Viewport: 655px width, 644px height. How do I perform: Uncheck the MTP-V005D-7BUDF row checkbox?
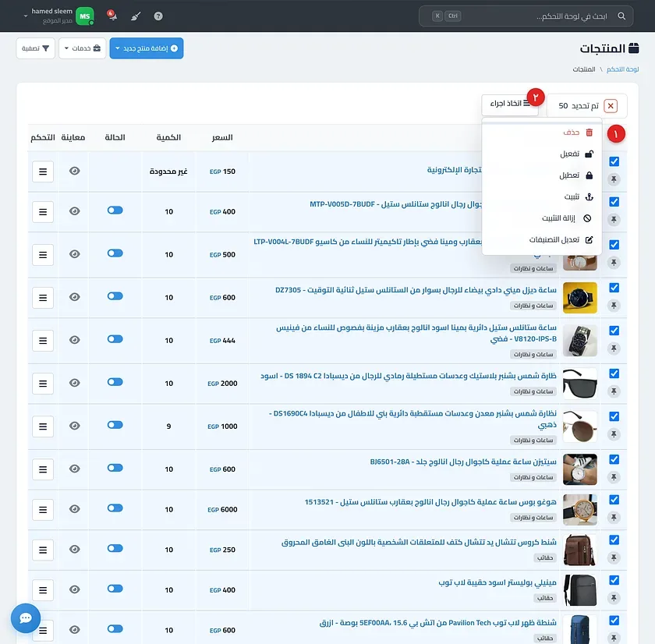pyautogui.click(x=614, y=202)
